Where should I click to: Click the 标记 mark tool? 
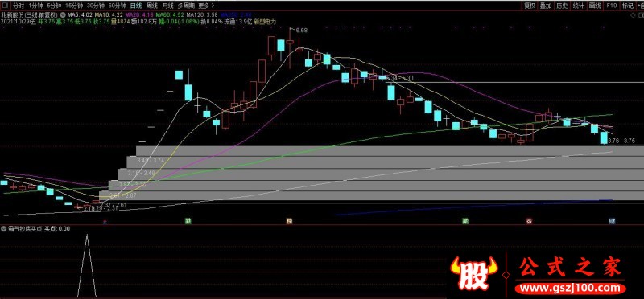tap(627, 6)
